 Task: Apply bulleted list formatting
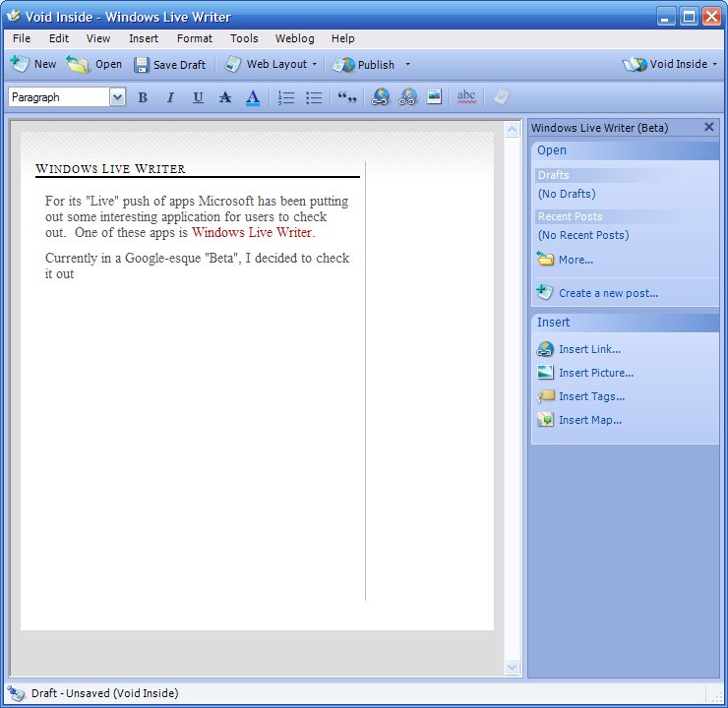[314, 97]
